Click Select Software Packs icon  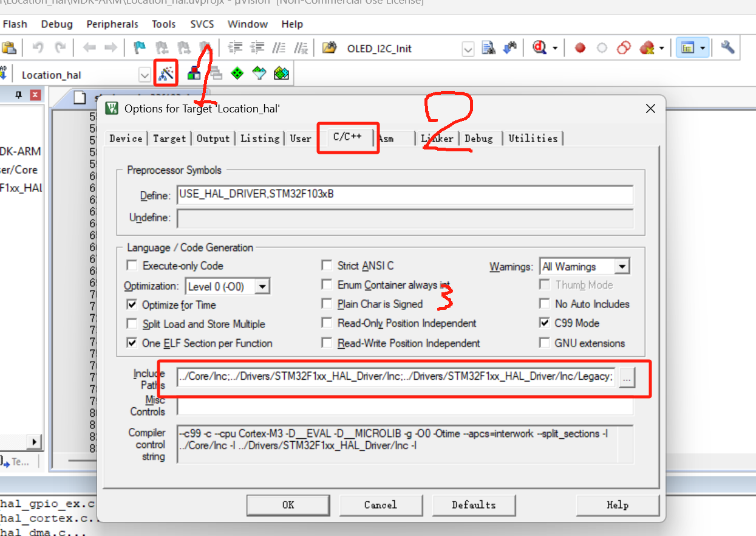tap(259, 74)
